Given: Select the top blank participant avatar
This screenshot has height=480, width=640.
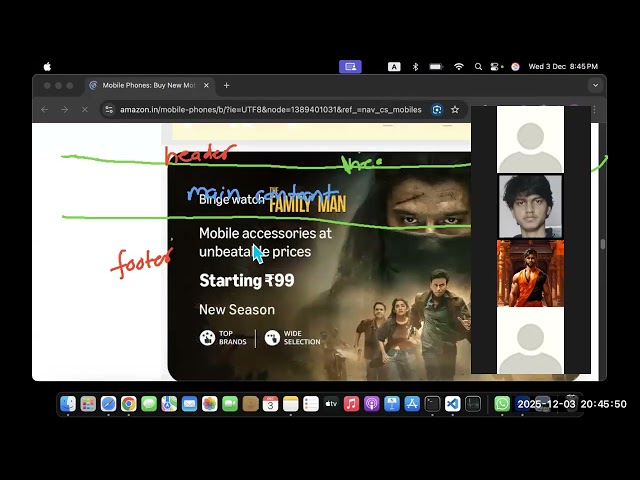Looking at the screenshot, I should tap(530, 139).
